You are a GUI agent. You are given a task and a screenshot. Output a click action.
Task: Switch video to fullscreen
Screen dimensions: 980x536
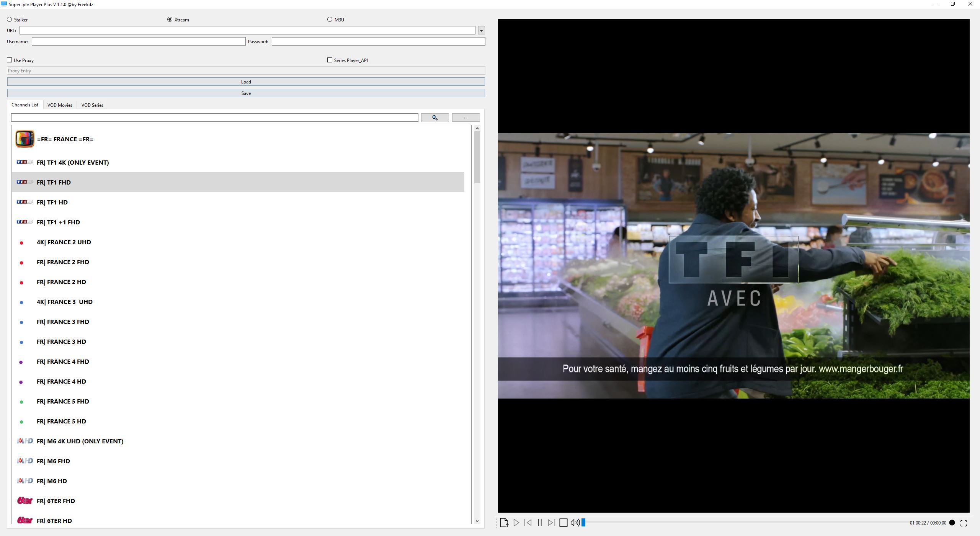tap(964, 523)
